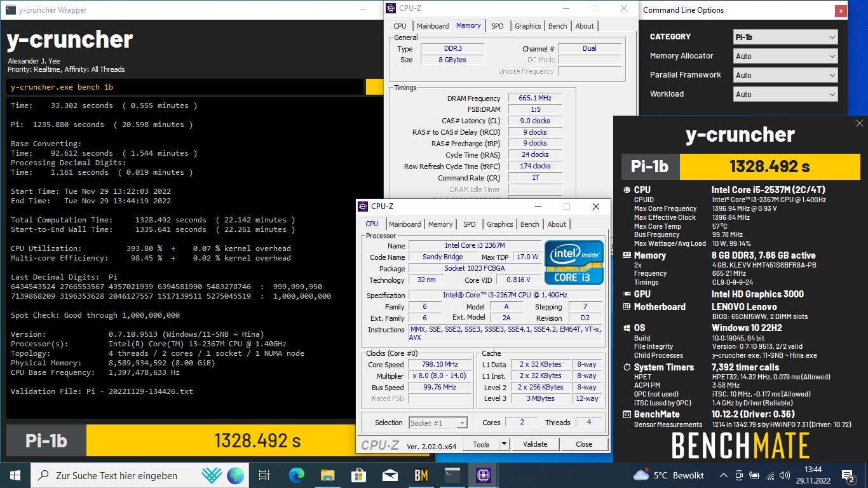
Task: Click the front CPU-Z title bar icon
Action: pos(363,207)
